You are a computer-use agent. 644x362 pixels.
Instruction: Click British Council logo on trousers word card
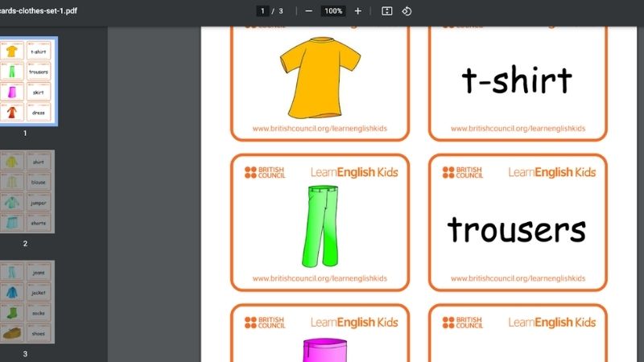463,172
